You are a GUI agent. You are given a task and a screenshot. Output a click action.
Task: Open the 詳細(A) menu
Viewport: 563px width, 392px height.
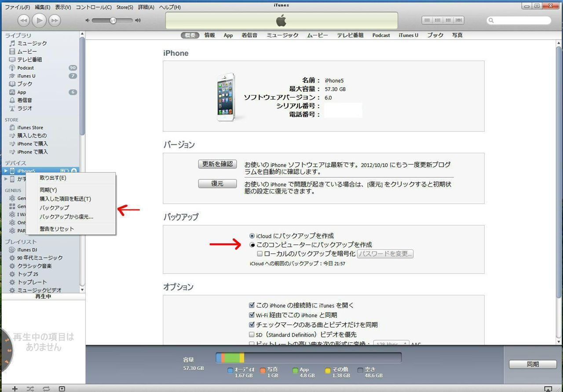click(x=146, y=7)
